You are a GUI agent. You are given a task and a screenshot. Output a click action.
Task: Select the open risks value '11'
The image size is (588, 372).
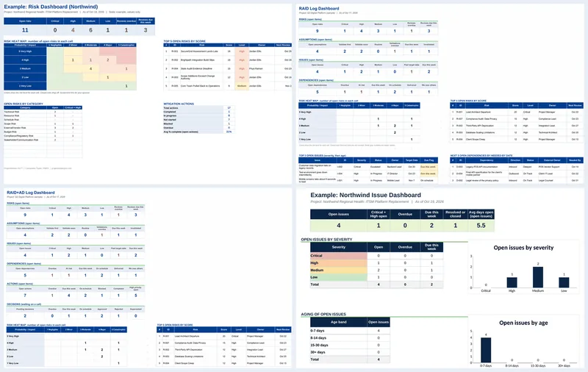pyautogui.click(x=25, y=30)
